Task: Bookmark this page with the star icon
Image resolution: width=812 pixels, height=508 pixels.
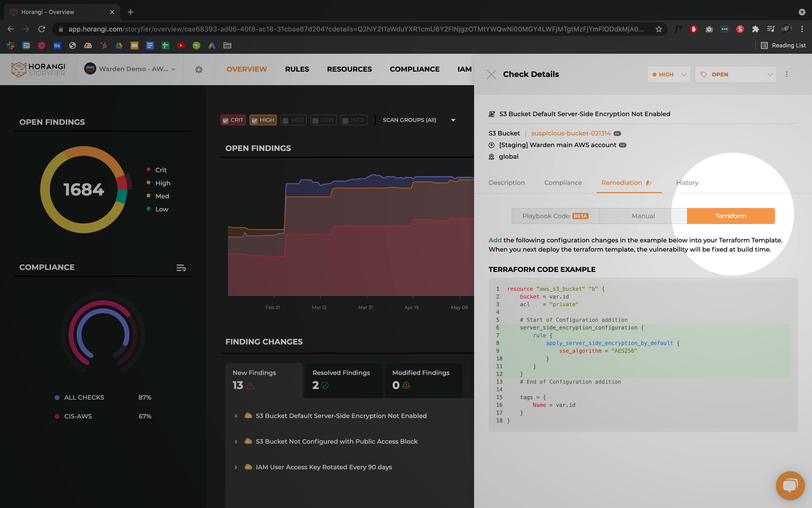Action: [659, 29]
